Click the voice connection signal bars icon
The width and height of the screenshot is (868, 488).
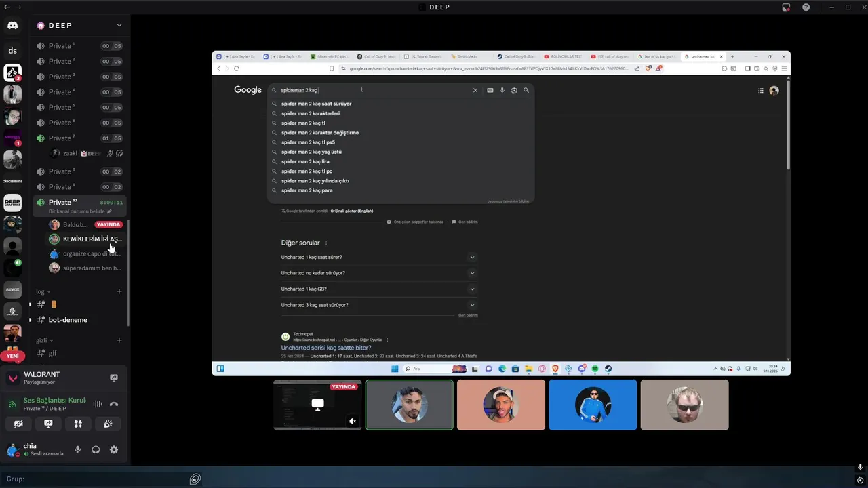click(x=12, y=404)
